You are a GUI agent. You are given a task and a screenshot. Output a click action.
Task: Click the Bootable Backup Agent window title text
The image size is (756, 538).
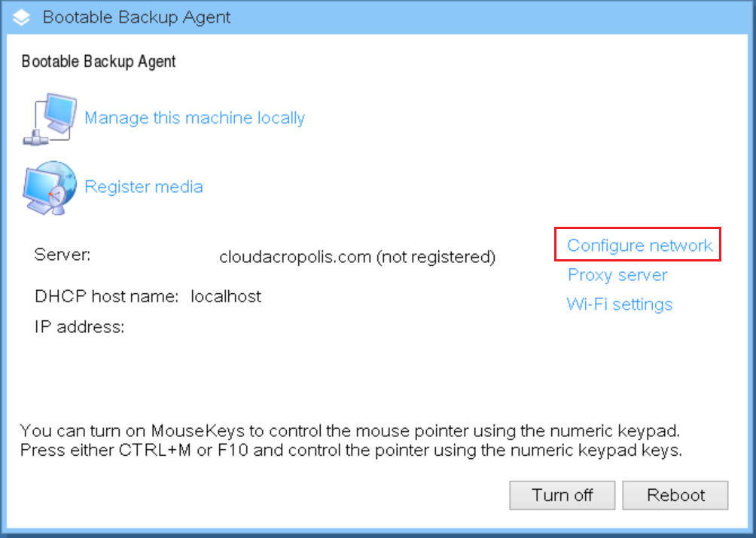click(136, 17)
